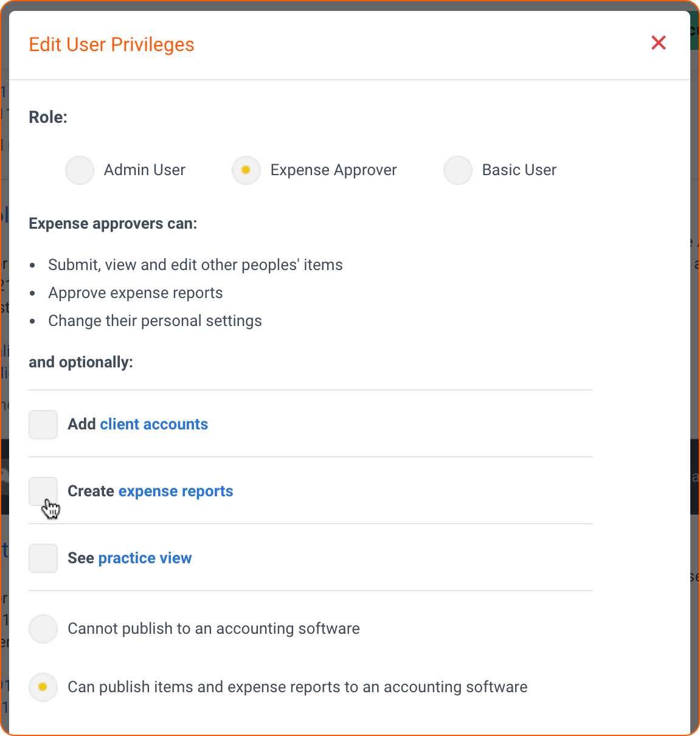The height and width of the screenshot is (736, 700).
Task: Select Cannot publish to accounting software radio
Action: [x=43, y=629]
